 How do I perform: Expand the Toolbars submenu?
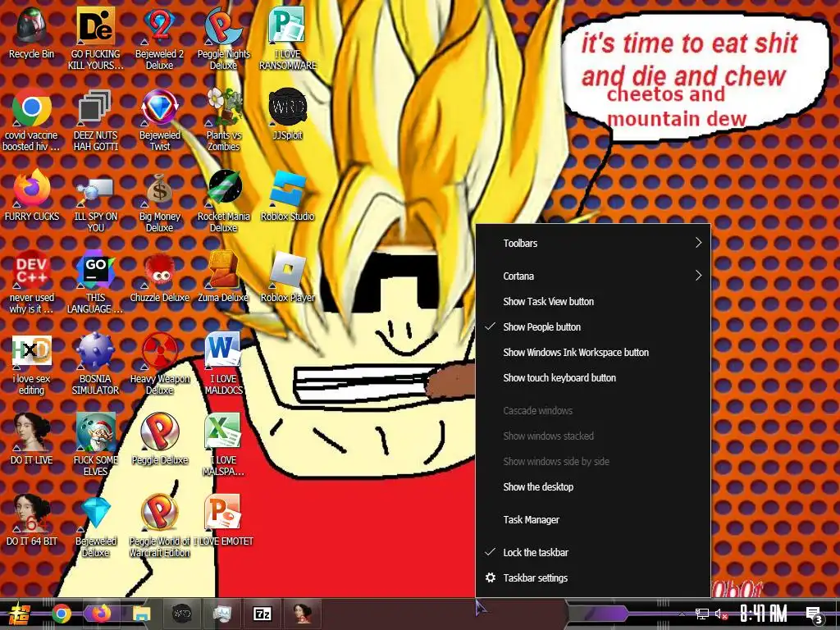tap(593, 243)
